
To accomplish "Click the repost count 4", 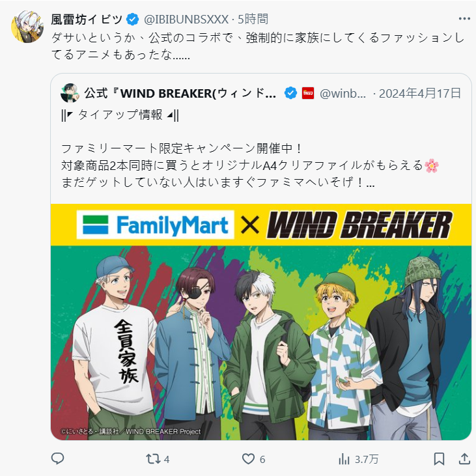I will tap(167, 459).
